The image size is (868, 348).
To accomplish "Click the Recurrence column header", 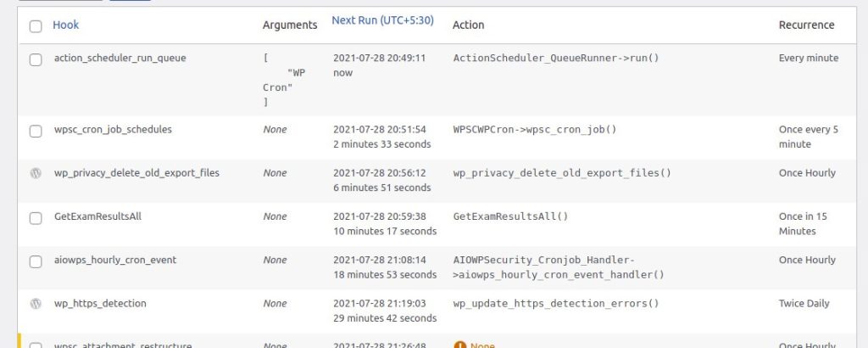I will [x=806, y=25].
